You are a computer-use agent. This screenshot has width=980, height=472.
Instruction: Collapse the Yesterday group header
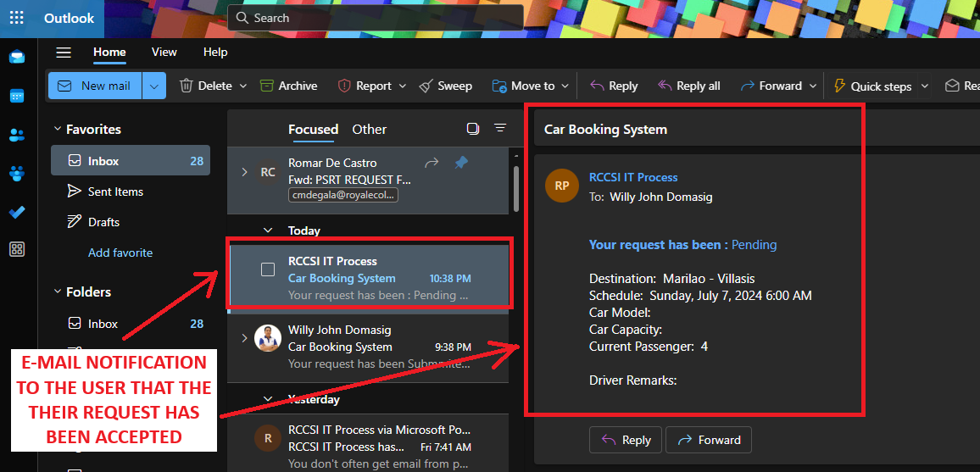click(268, 399)
